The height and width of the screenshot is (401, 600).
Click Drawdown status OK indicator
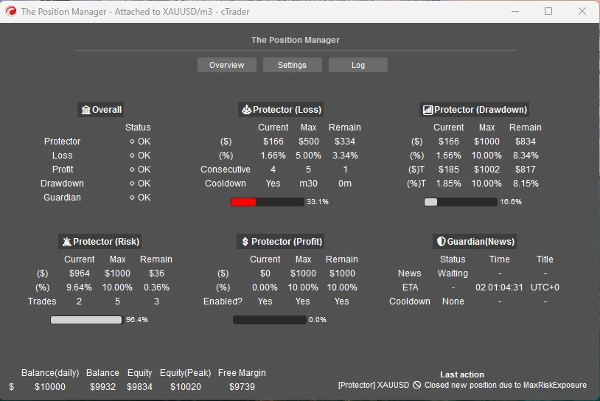click(x=140, y=184)
